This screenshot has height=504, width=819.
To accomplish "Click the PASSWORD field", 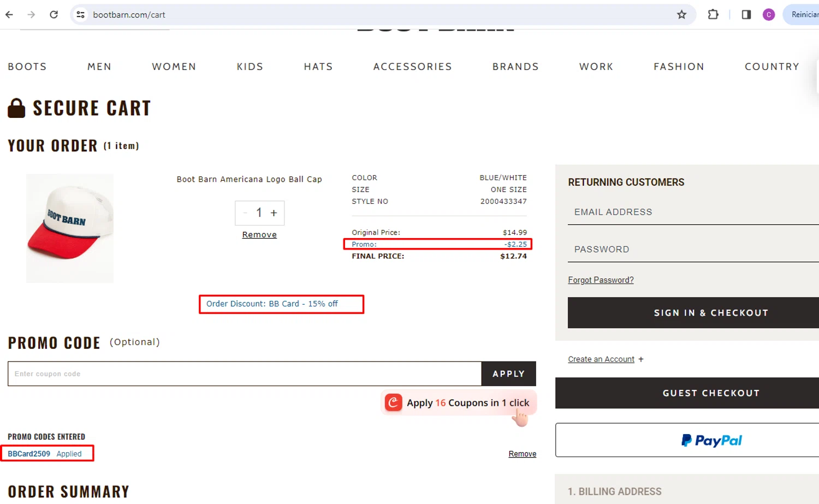I will (693, 250).
